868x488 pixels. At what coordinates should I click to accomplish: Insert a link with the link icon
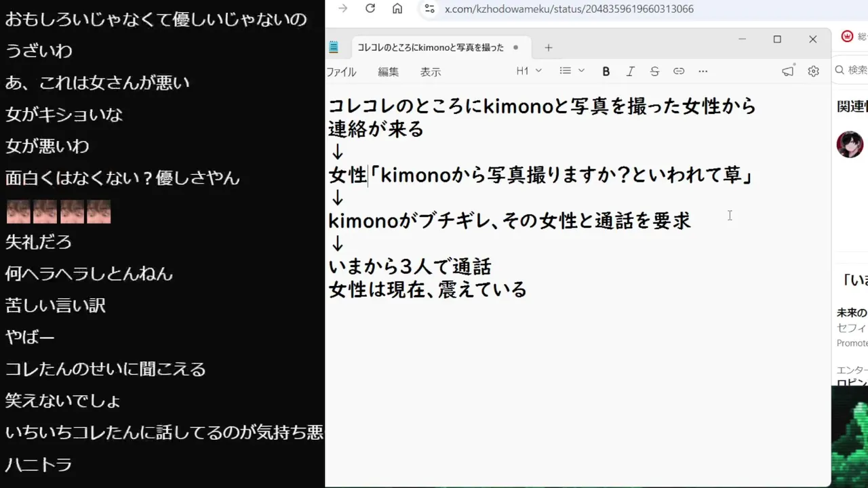tap(679, 71)
